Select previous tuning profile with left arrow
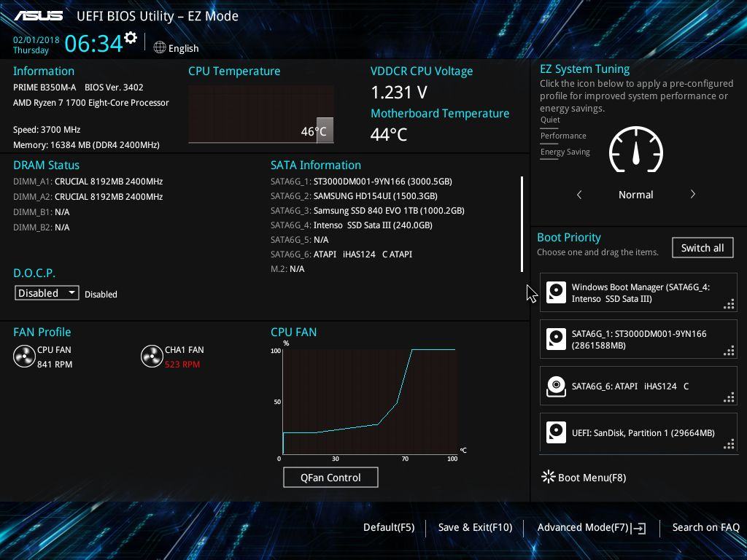The width and height of the screenshot is (747, 560). pos(579,195)
